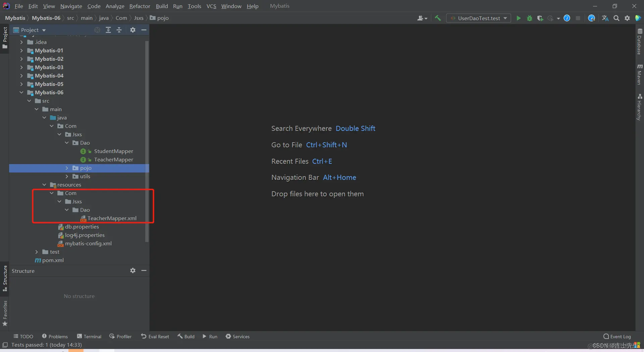Click the Eval Reset button

(155, 336)
